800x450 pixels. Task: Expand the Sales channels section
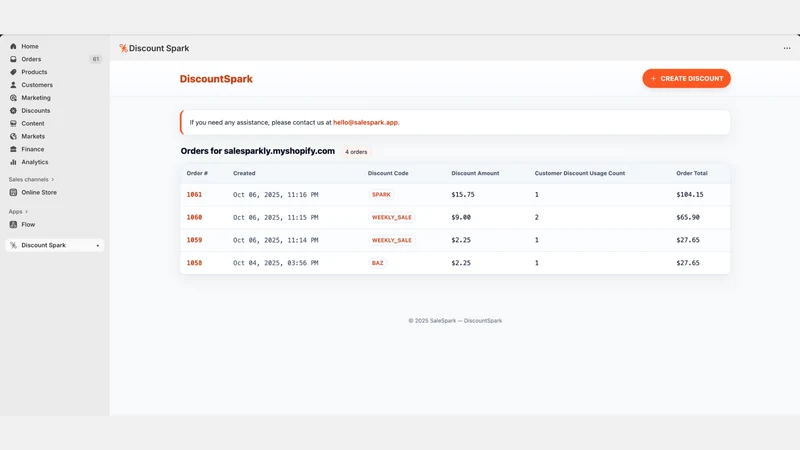[x=31, y=180]
